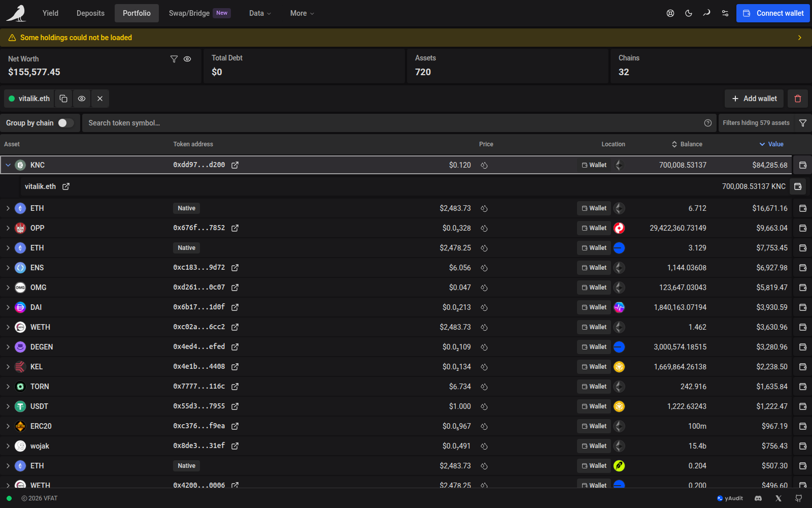Image resolution: width=812 pixels, height=508 pixels.
Task: Expand the ENS asset row
Action: tap(8, 268)
